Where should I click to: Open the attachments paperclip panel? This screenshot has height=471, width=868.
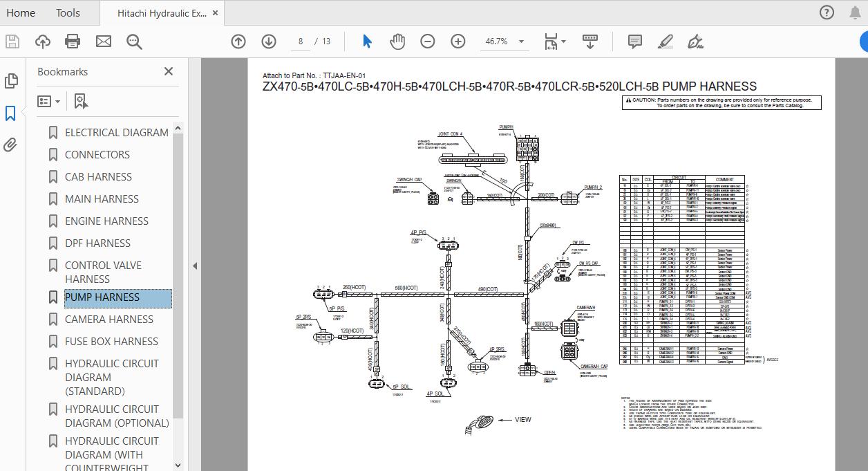pos(10,145)
